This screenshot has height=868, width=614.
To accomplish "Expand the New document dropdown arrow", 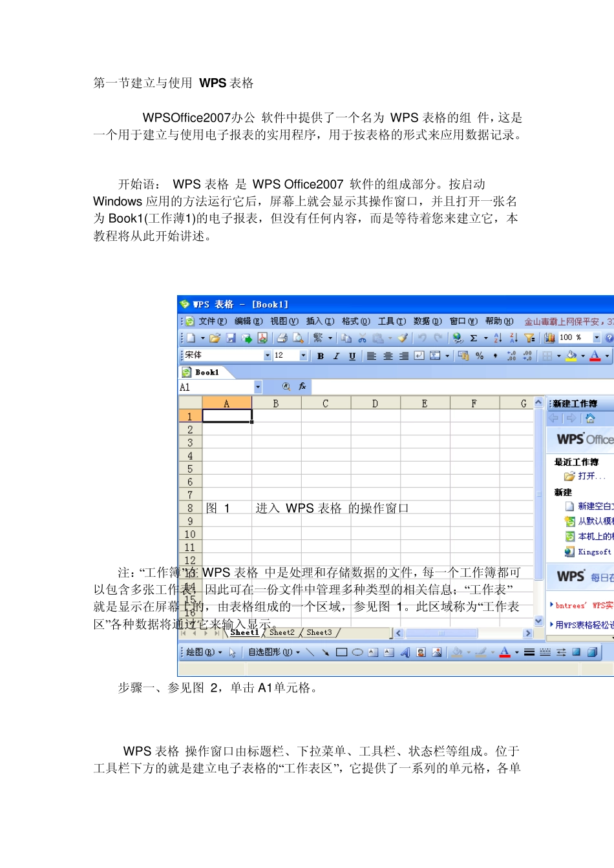I will [202, 338].
